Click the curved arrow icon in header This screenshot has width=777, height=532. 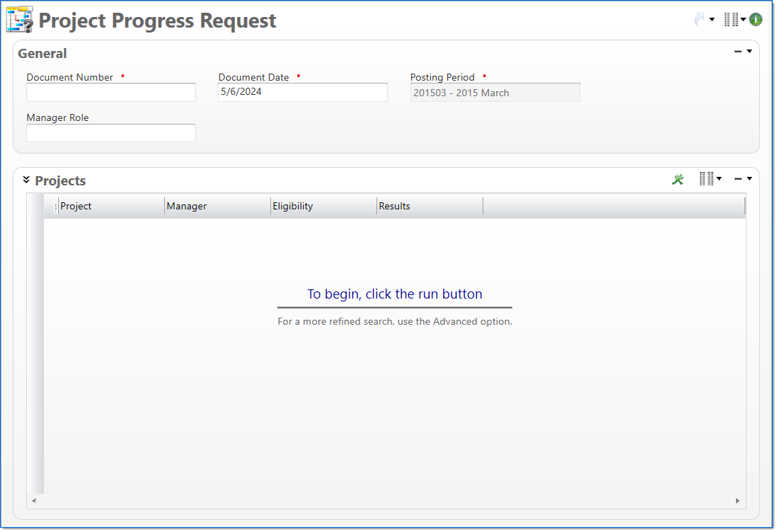pos(700,20)
